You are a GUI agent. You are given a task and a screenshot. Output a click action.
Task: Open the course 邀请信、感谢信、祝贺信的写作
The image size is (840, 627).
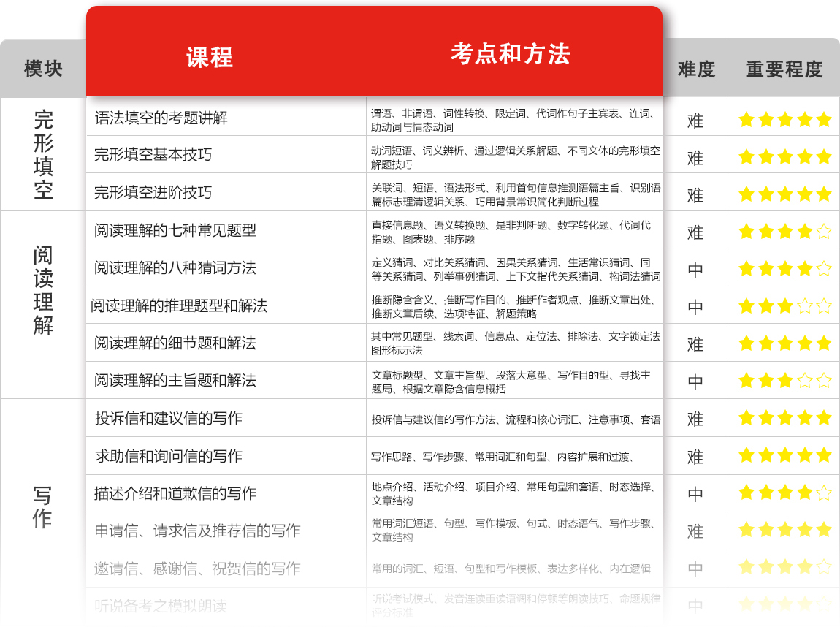[x=198, y=569]
